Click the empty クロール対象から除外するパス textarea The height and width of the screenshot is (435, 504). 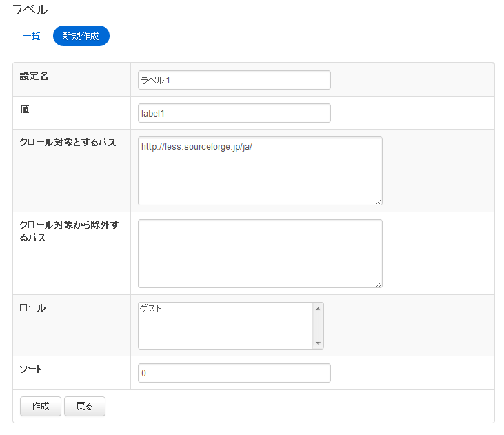coord(259,253)
